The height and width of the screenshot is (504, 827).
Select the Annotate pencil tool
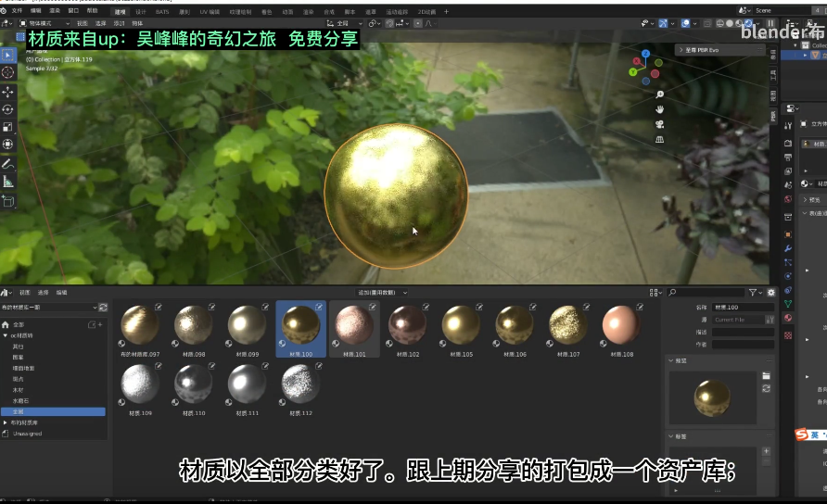[8, 165]
